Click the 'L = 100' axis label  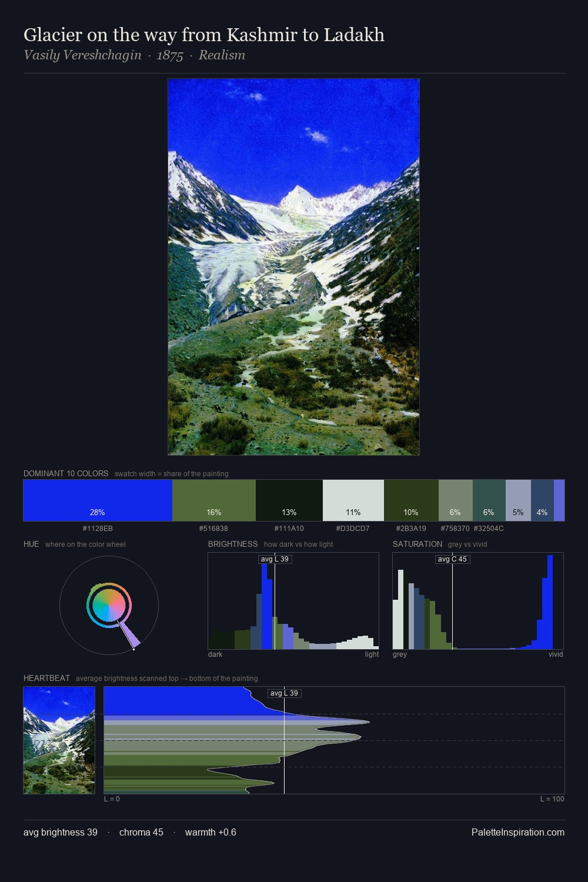552,799
